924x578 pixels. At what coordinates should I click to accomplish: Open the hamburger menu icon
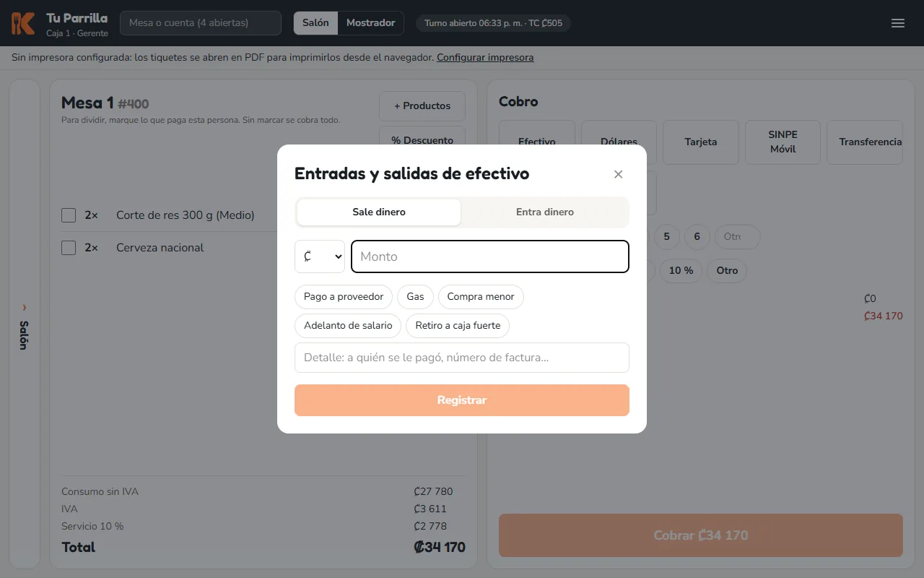(x=898, y=23)
